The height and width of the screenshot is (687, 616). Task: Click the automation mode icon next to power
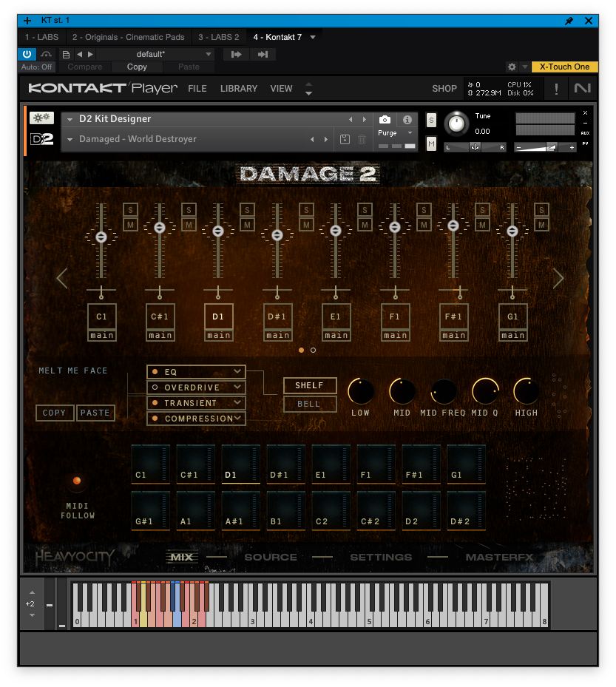(x=46, y=54)
